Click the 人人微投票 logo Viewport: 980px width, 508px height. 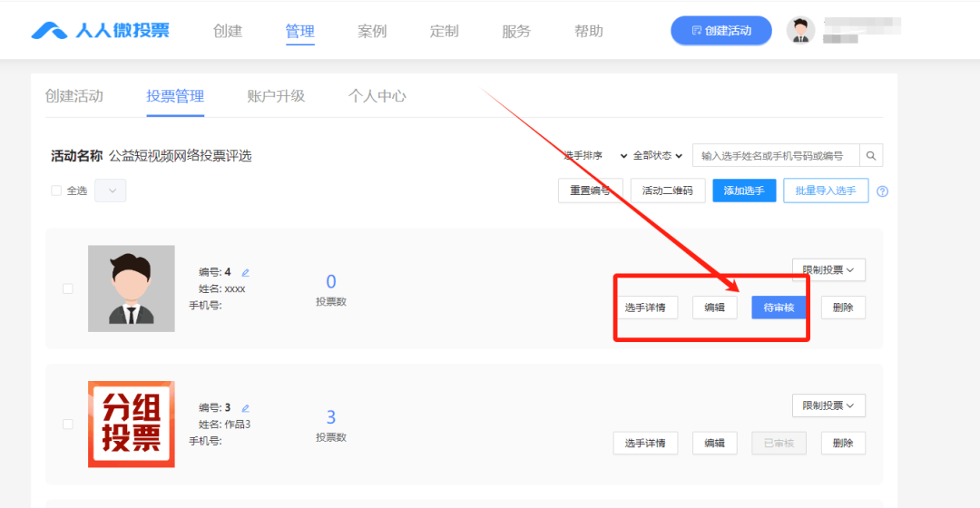(100, 30)
